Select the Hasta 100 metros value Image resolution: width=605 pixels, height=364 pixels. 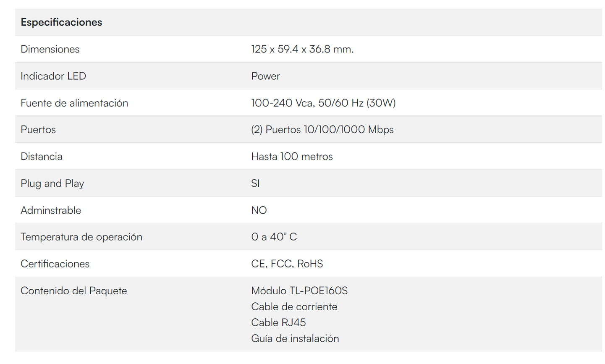tap(292, 156)
